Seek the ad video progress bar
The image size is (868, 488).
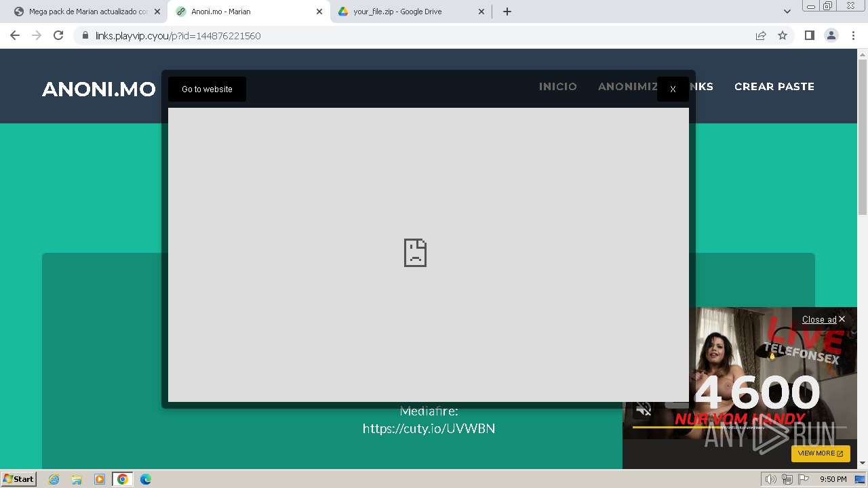(739, 427)
